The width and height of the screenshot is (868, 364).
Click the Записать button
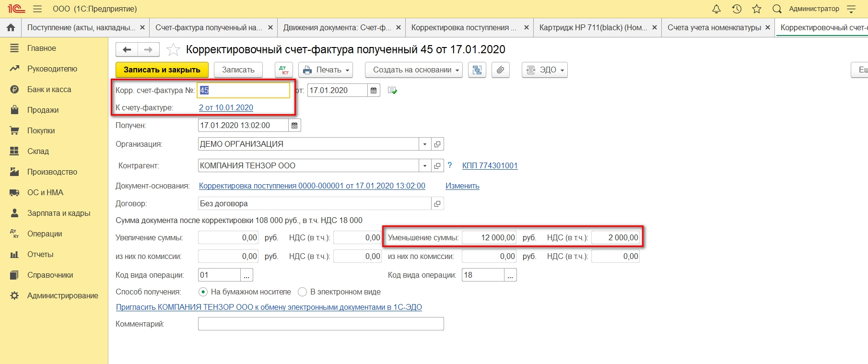tap(238, 70)
